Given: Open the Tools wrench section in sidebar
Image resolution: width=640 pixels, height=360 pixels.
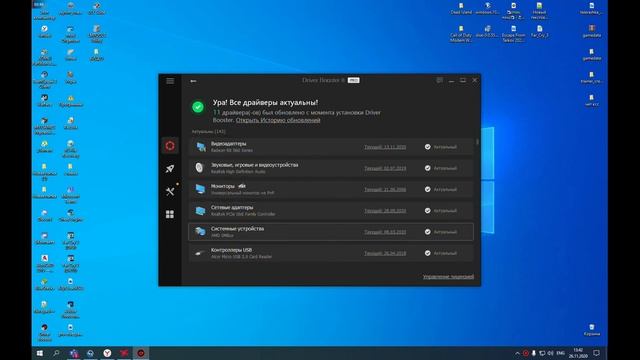Looking at the screenshot, I should (x=170, y=191).
